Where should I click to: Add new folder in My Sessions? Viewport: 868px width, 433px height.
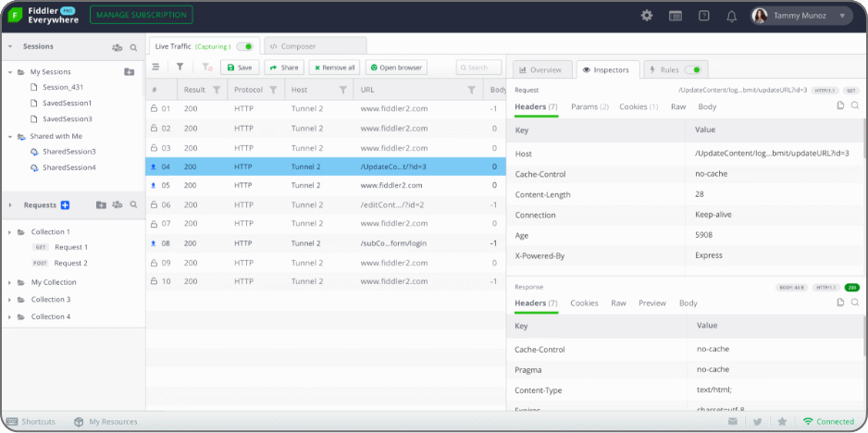(129, 71)
